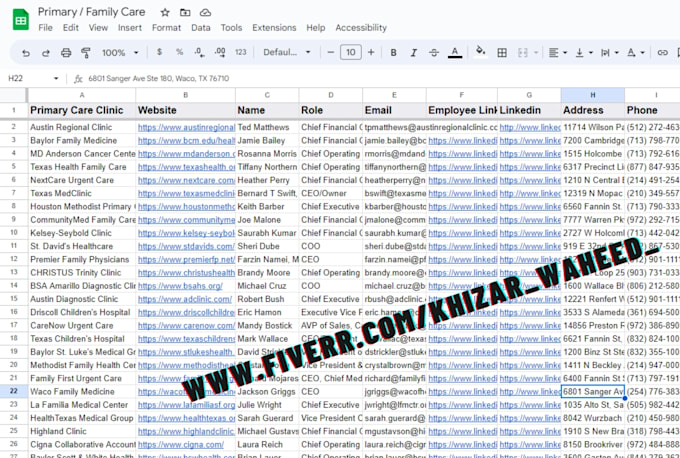Viewport: 680px width, 458px height.
Task: Open the Insert menu
Action: pyautogui.click(x=130, y=28)
